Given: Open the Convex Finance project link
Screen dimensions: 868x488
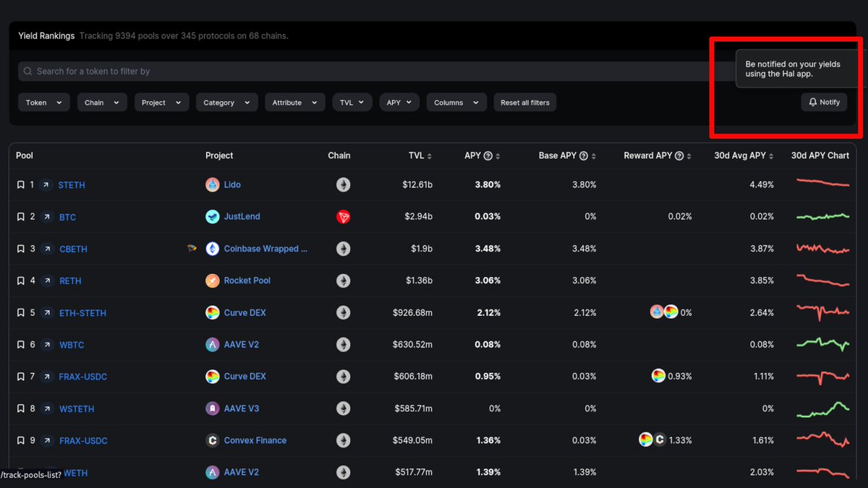Looking at the screenshot, I should coord(255,440).
